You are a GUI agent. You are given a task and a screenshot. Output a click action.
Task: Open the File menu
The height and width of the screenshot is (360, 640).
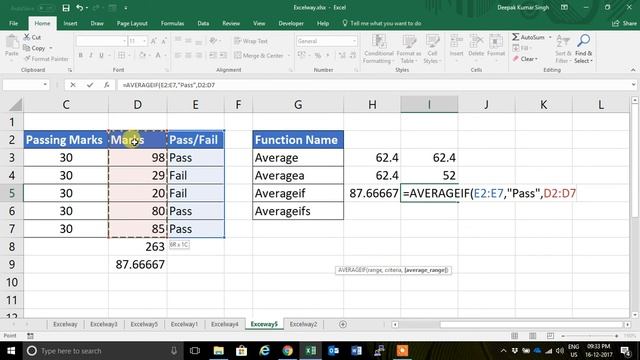tap(13, 24)
